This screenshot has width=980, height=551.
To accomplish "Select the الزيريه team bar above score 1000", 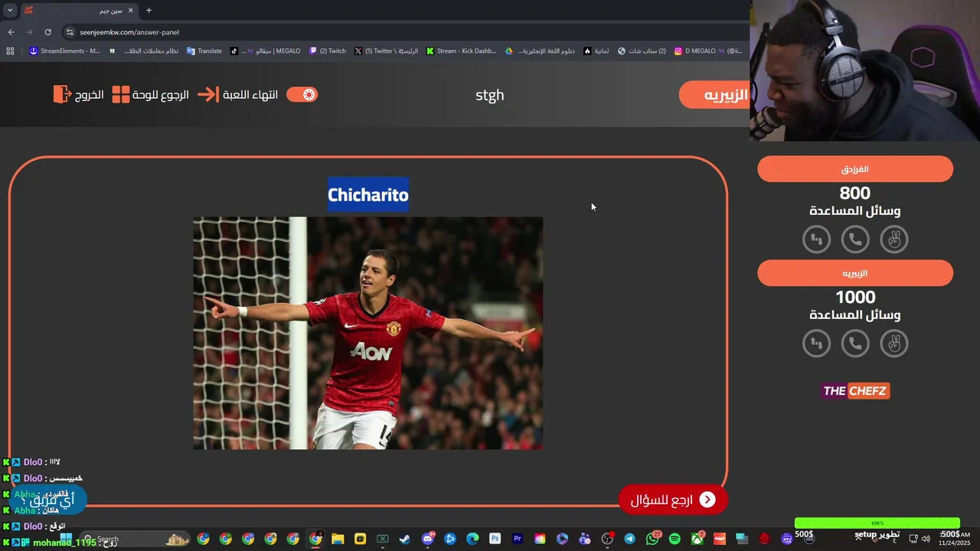I will [855, 273].
